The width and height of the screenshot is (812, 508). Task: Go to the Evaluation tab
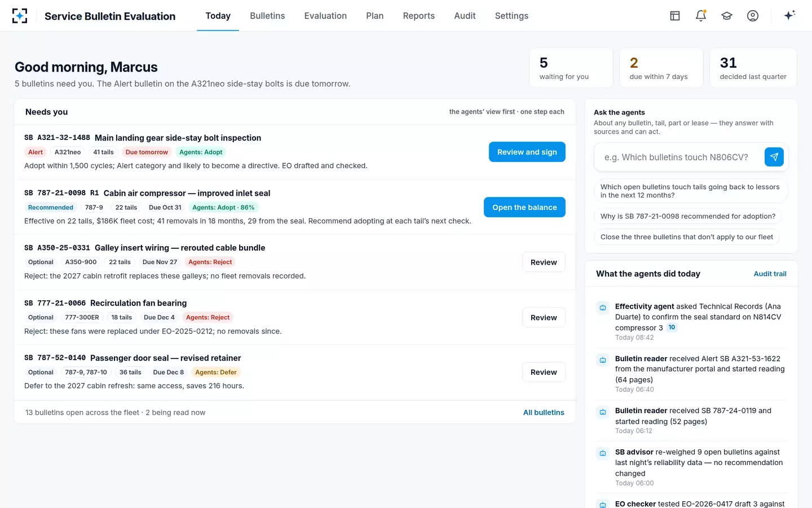tap(325, 16)
